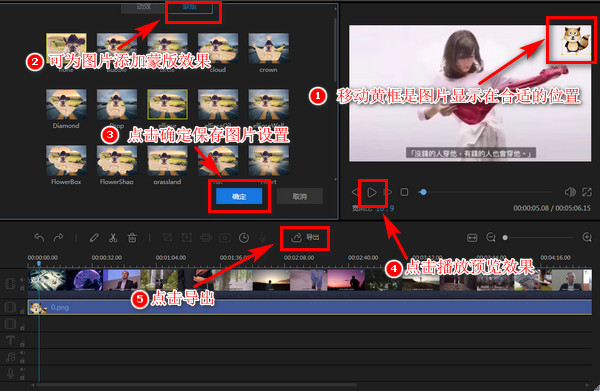Click the undo arrow icon in toolbar

tap(39, 238)
